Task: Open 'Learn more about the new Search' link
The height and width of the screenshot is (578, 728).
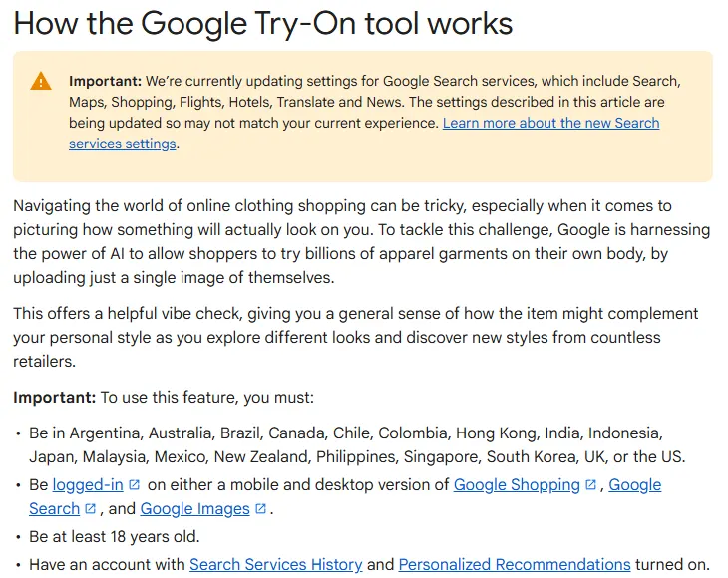Action: click(550, 123)
